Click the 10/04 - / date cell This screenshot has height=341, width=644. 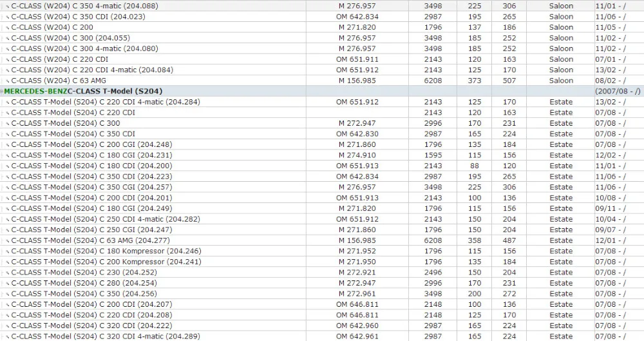[611, 219]
